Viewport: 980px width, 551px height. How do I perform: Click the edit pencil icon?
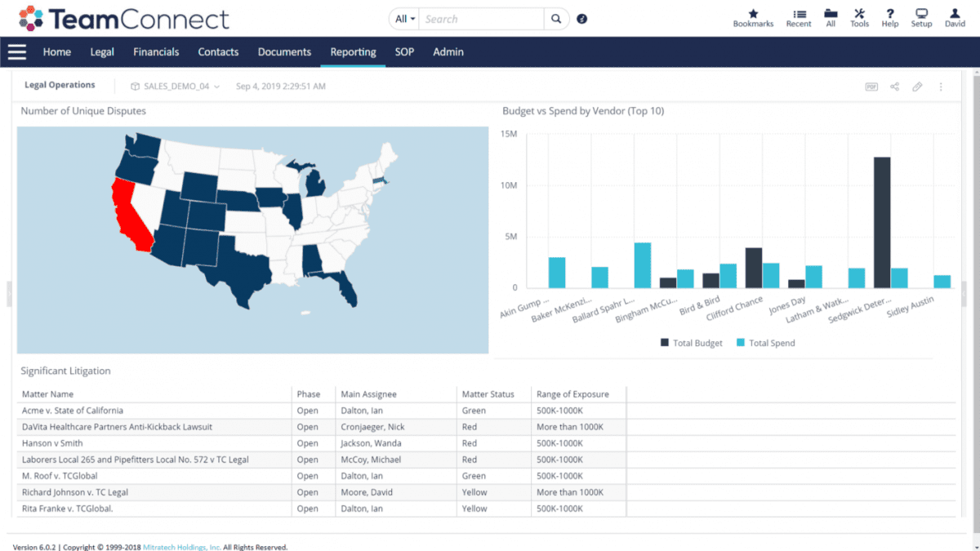(x=917, y=87)
